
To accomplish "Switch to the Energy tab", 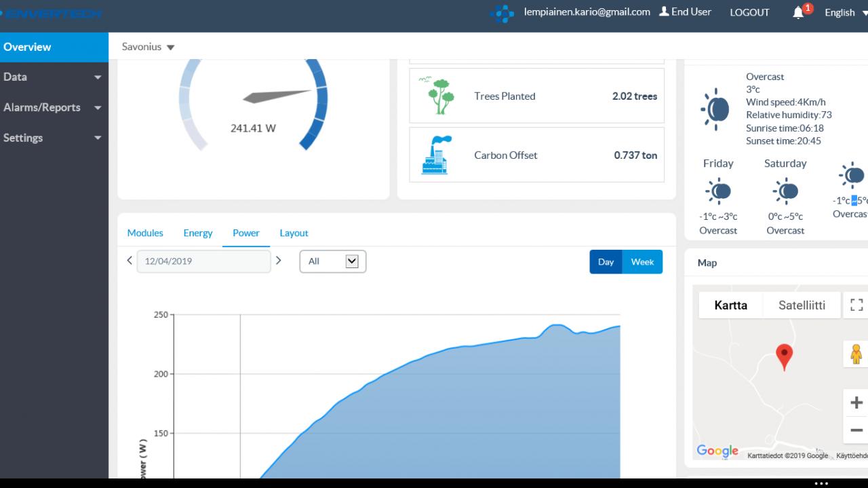I will pos(198,233).
